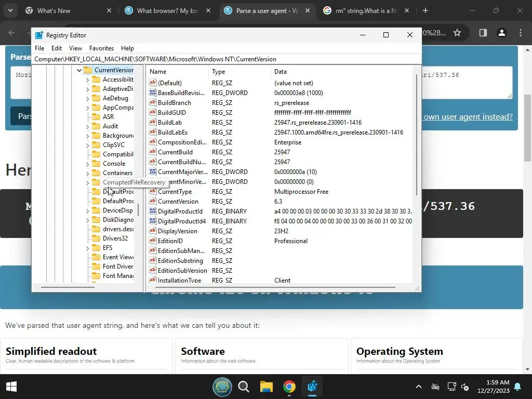Expand the Console key
This screenshot has height=399, width=532.
(87, 164)
